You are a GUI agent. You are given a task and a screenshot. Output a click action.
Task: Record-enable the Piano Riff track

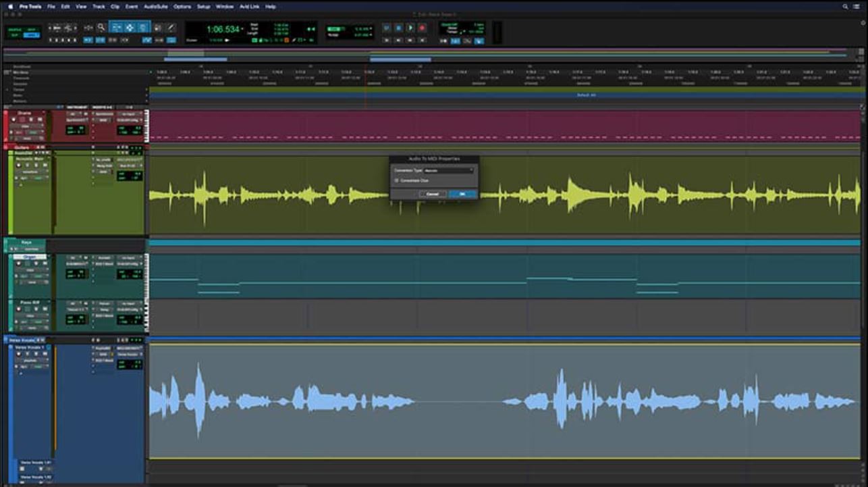tap(18, 309)
